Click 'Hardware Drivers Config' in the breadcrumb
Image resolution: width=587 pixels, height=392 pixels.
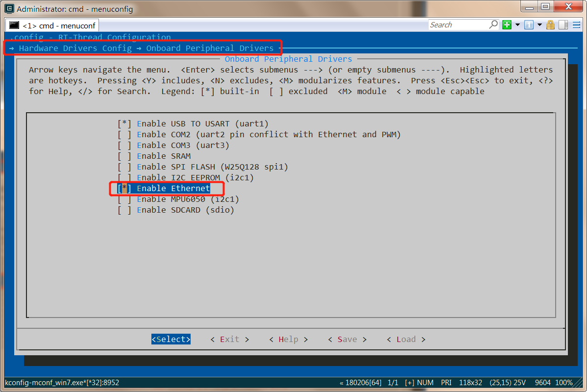(x=75, y=49)
